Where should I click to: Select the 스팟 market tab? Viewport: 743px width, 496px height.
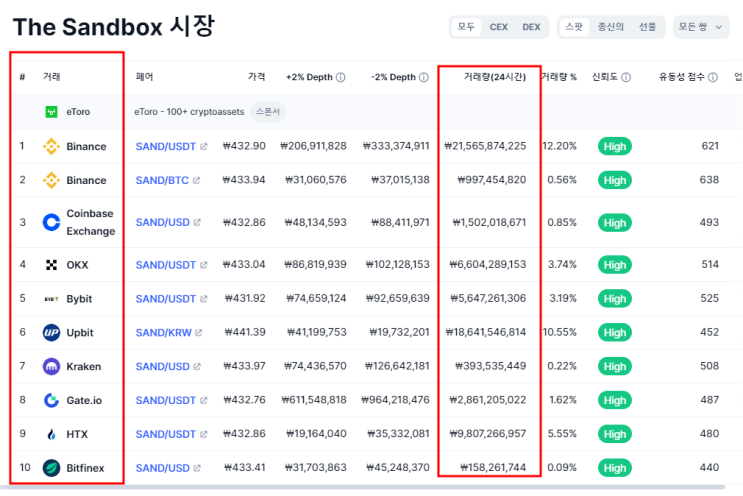(574, 27)
